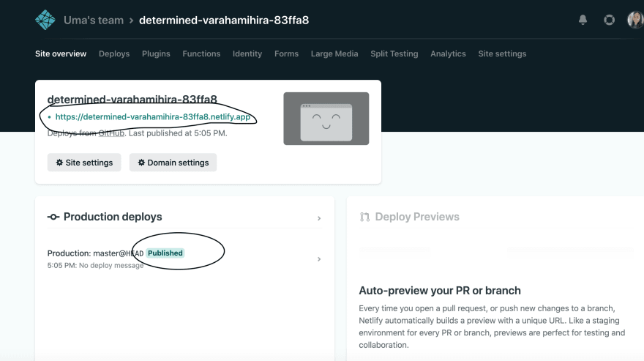Open the support lifebuoy icon

coord(609,20)
